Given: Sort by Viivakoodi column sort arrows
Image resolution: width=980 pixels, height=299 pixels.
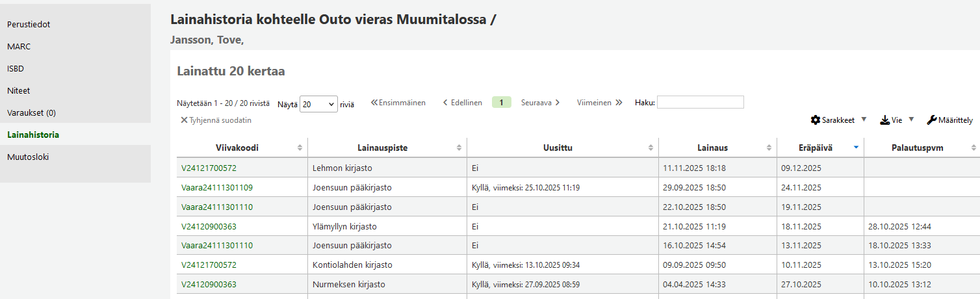Looking at the screenshot, I should [x=300, y=148].
